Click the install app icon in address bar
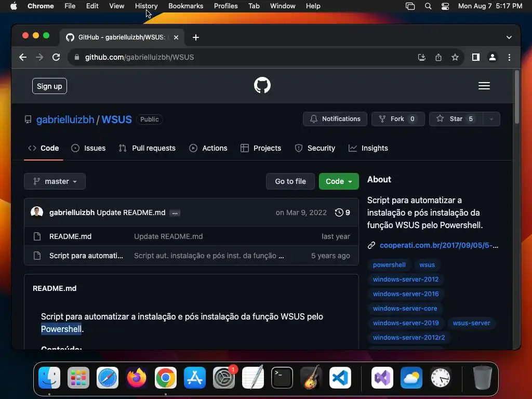The width and height of the screenshot is (532, 399). 422,57
